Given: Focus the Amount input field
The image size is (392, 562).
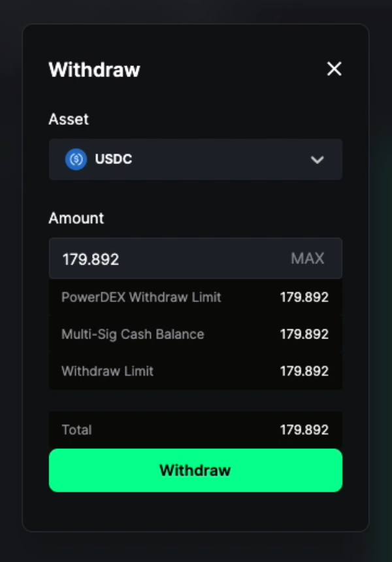Looking at the screenshot, I should point(170,259).
